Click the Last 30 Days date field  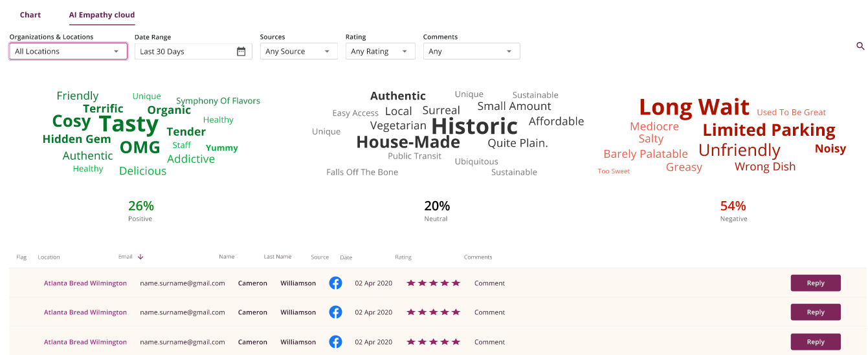tap(184, 52)
